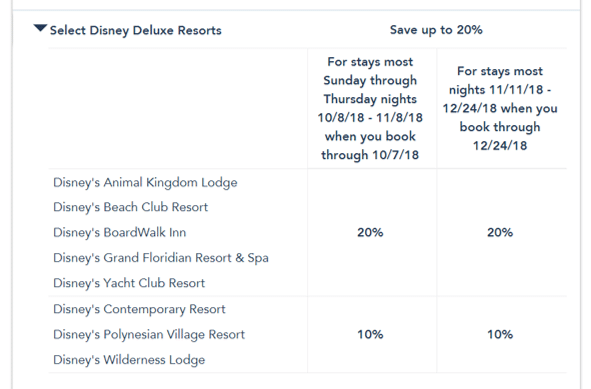Open Disney's Beach Club Resort
This screenshot has height=389, width=591.
pyautogui.click(x=130, y=207)
